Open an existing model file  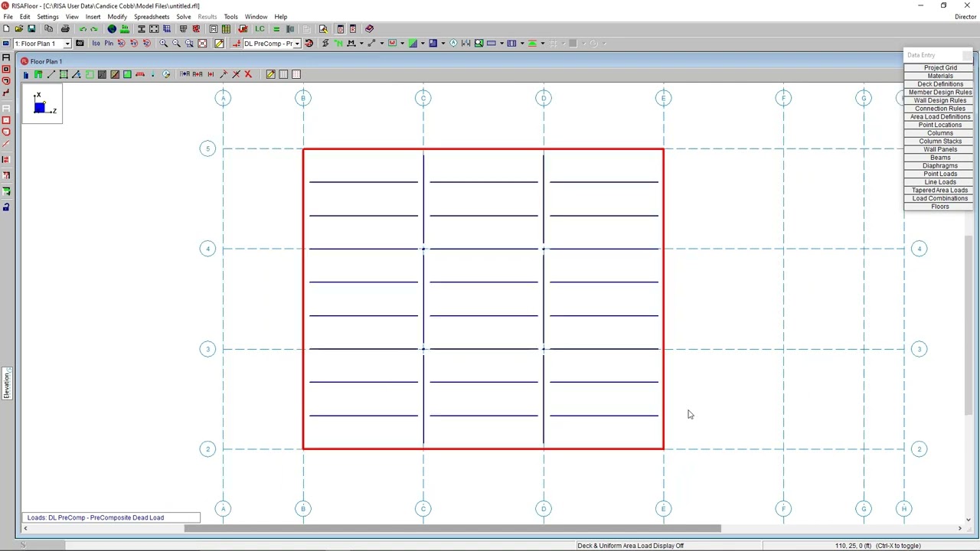[x=19, y=29]
